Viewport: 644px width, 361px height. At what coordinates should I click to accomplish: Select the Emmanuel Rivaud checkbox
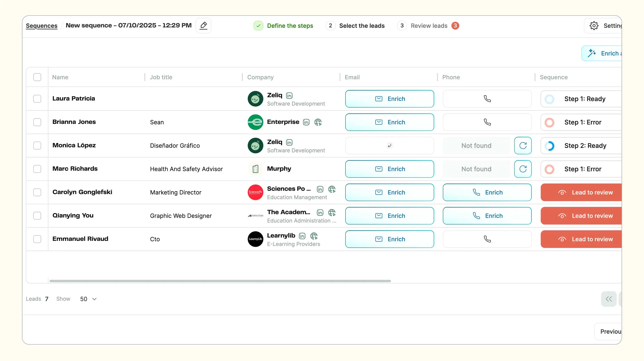click(x=37, y=239)
